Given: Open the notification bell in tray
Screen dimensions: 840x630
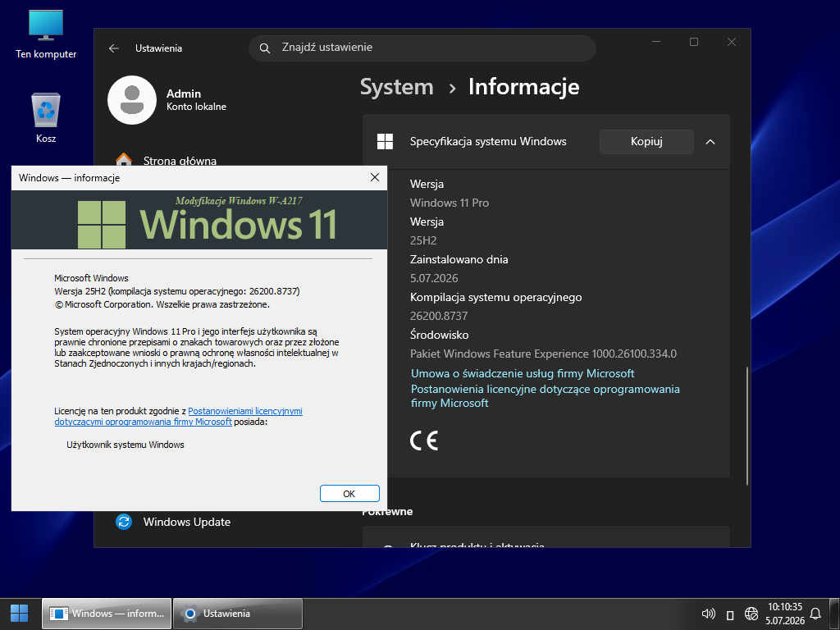Looking at the screenshot, I should [815, 614].
